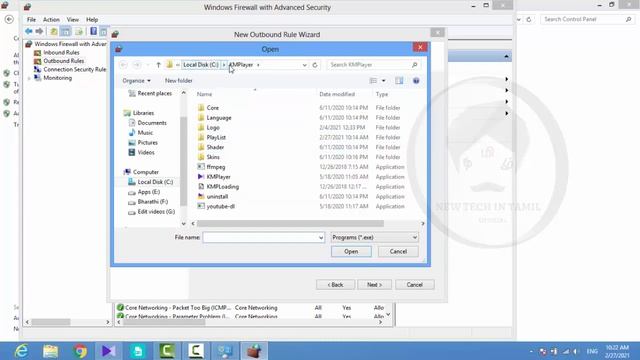Open Google Chrome from the taskbar
The height and width of the screenshot is (360, 640).
click(x=80, y=351)
